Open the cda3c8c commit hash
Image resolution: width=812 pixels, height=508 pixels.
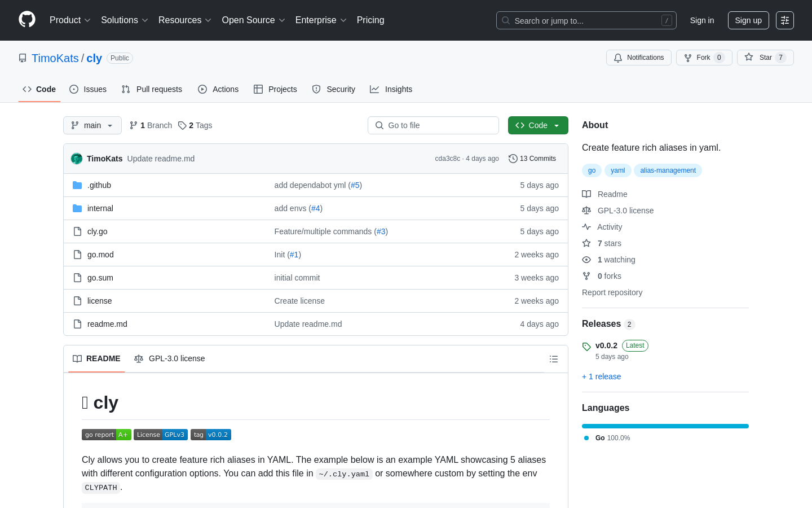click(x=447, y=159)
